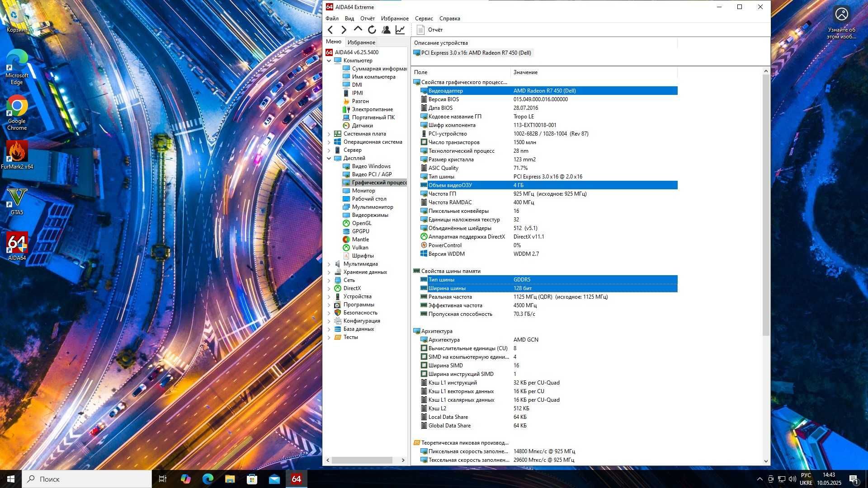Open the Microsoft Edge desktop icon
This screenshot has height=488, width=868.
[x=17, y=67]
